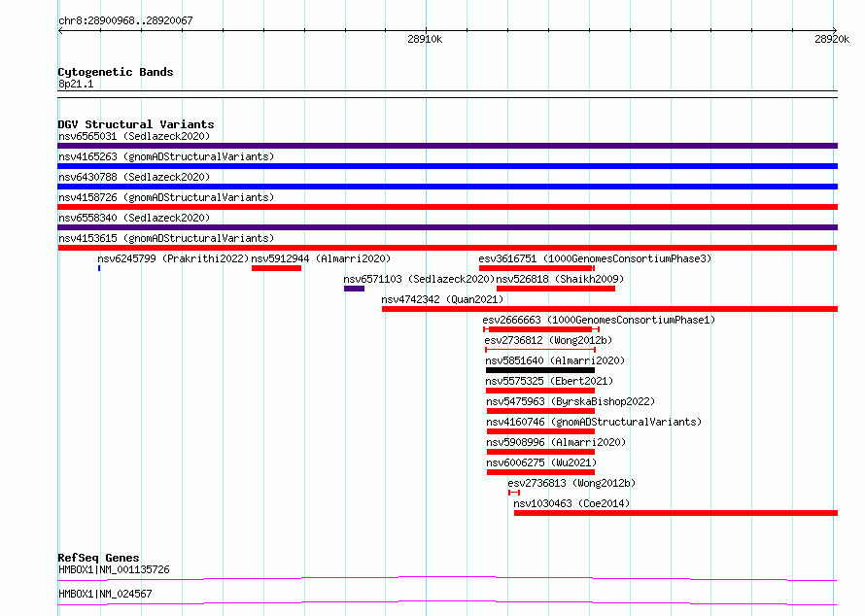The image size is (865, 616).
Task: Select the red nsv4158726 variant bar
Action: 447,207
